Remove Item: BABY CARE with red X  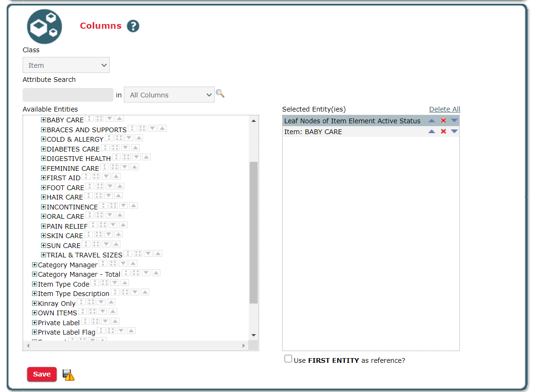(443, 132)
